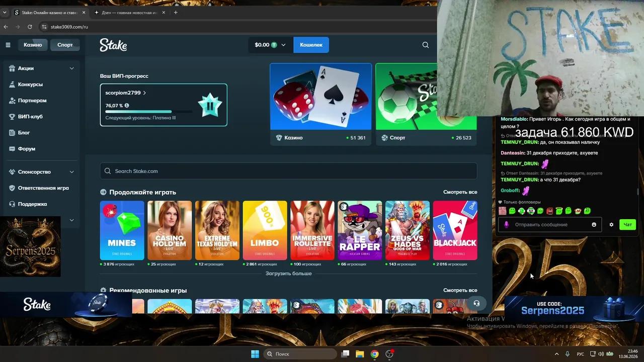
Task: Close the Дзен browser tab
Action: [164, 13]
